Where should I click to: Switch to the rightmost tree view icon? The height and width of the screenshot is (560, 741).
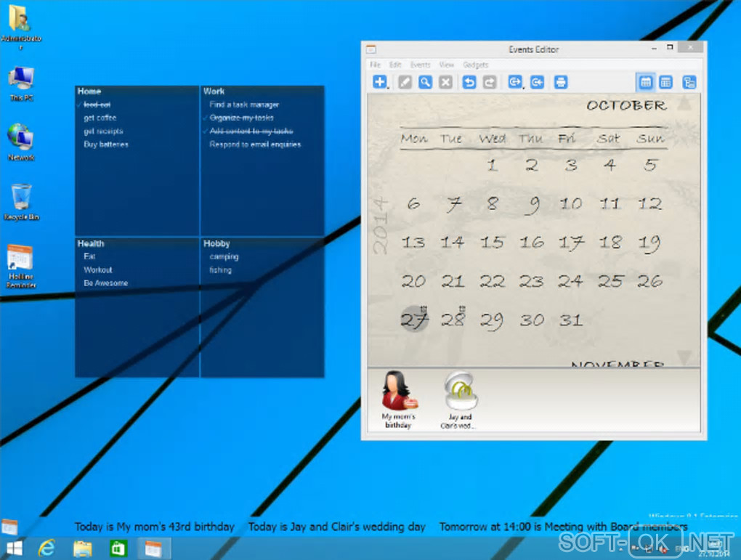(x=689, y=82)
